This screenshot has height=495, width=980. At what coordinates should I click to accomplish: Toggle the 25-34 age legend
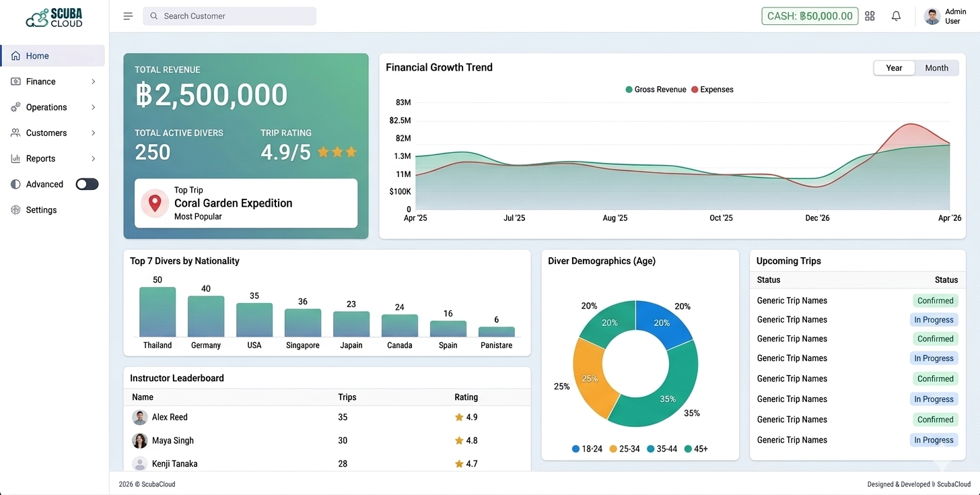click(625, 449)
